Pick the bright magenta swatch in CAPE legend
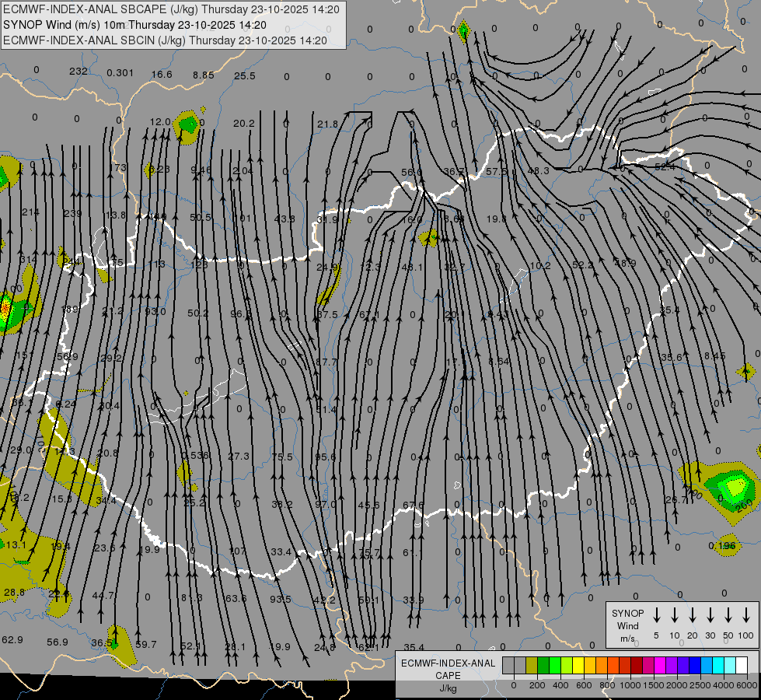Screen dimensions: 761x700 (660, 665)
